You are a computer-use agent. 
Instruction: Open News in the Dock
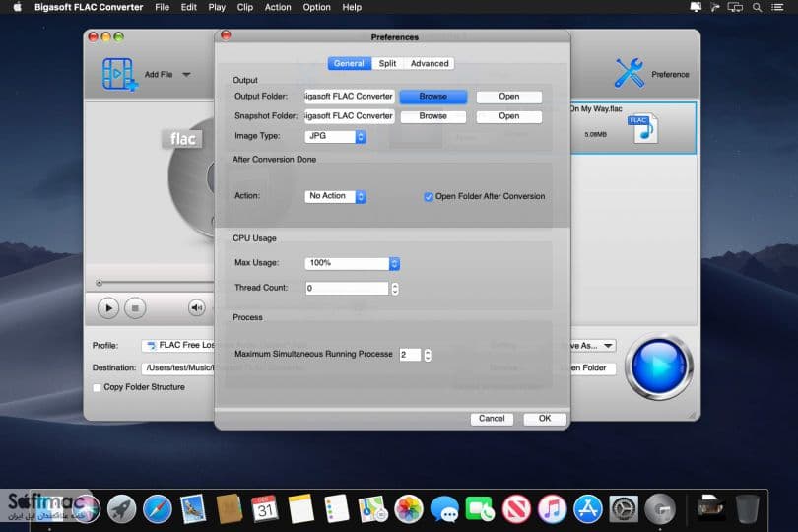516,508
